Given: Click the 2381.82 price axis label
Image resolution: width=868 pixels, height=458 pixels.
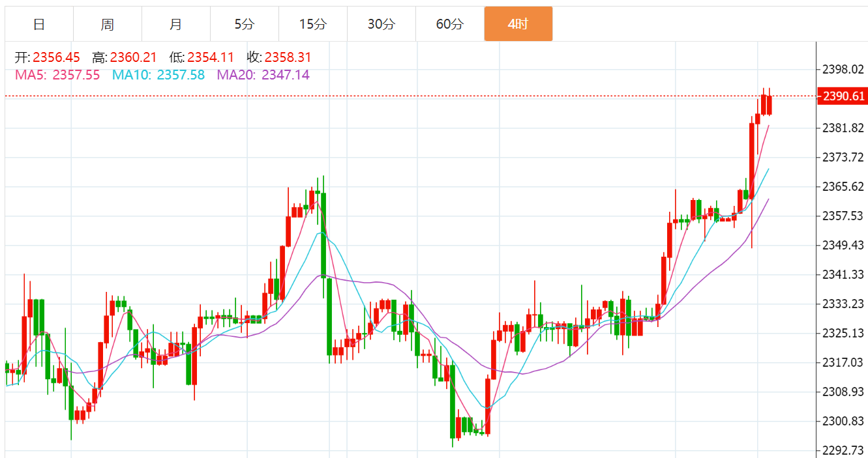Looking at the screenshot, I should tap(843, 128).
